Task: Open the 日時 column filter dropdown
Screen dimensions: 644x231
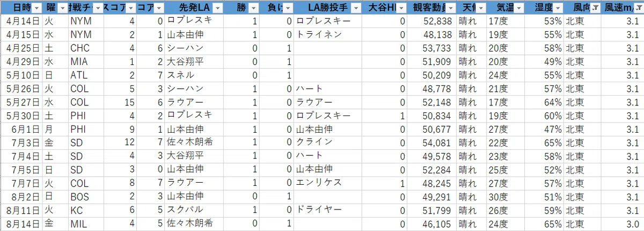Action: pyautogui.click(x=36, y=8)
